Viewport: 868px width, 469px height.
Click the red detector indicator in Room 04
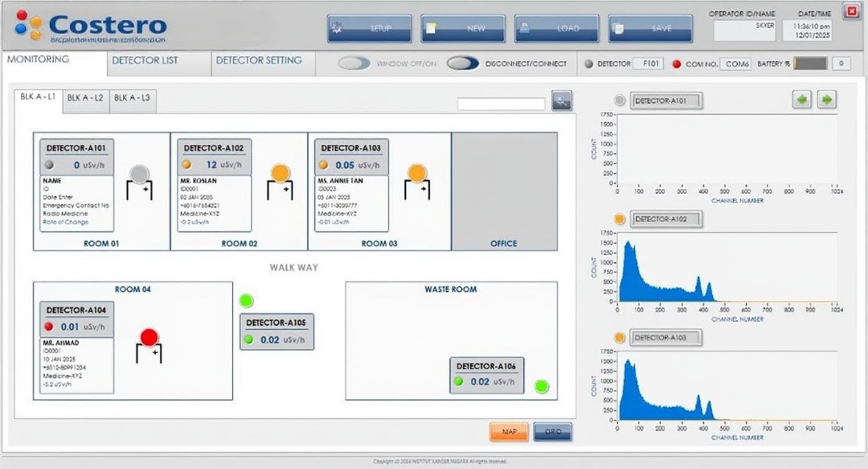[x=149, y=336]
